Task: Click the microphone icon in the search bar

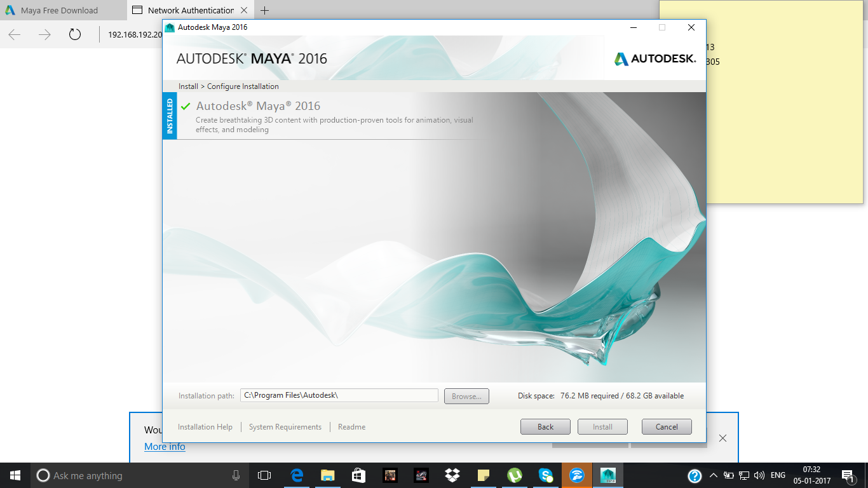Action: [x=234, y=475]
